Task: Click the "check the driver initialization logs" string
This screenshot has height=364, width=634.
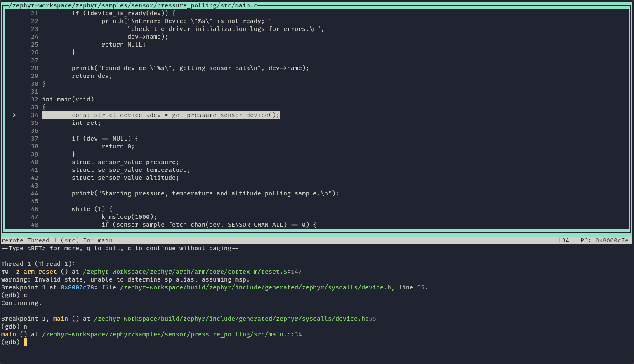Action: point(226,29)
